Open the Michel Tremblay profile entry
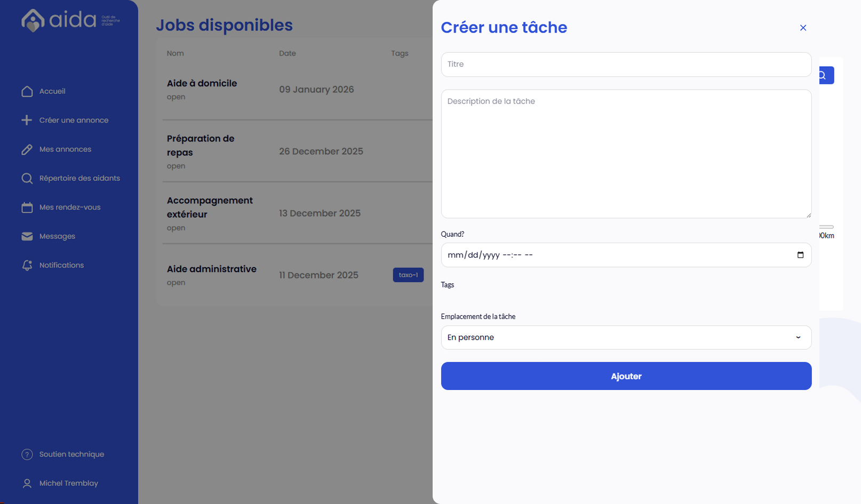This screenshot has width=861, height=504. tap(68, 483)
